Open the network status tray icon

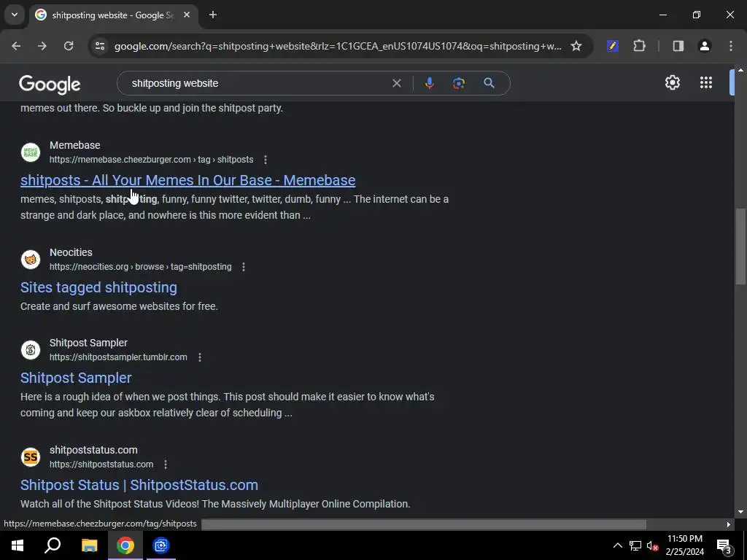tap(635, 545)
